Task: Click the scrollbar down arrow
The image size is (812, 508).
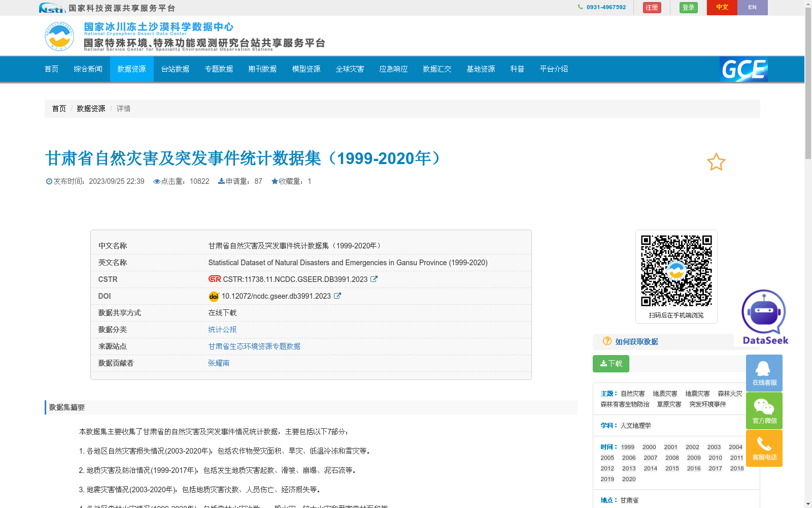Action: click(808, 504)
